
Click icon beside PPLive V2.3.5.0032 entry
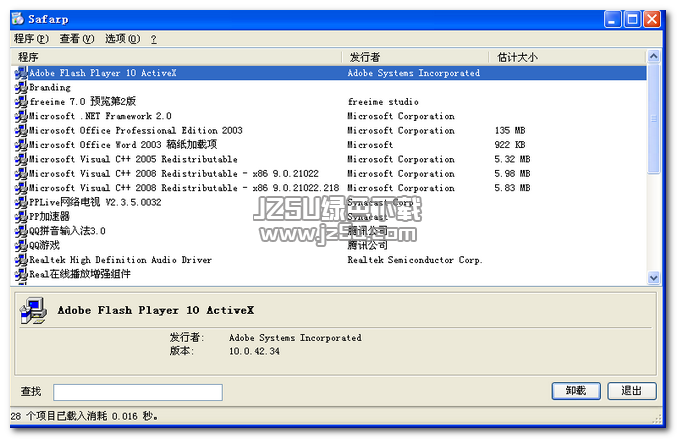click(x=21, y=202)
